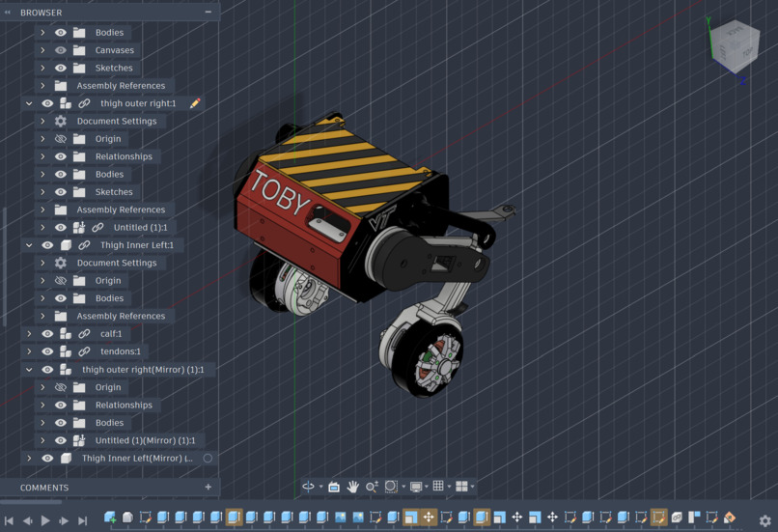Open Display Settings monitor icon

416,487
